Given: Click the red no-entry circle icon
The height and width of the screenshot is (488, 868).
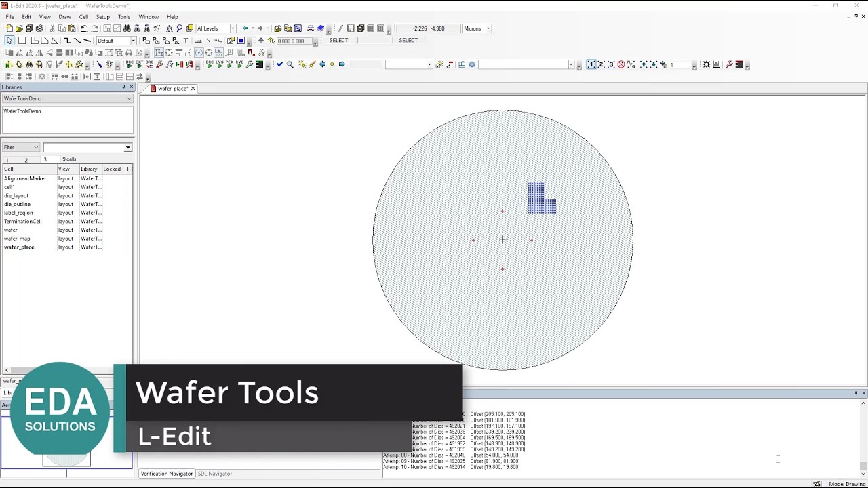Looking at the screenshot, I should coord(620,64).
